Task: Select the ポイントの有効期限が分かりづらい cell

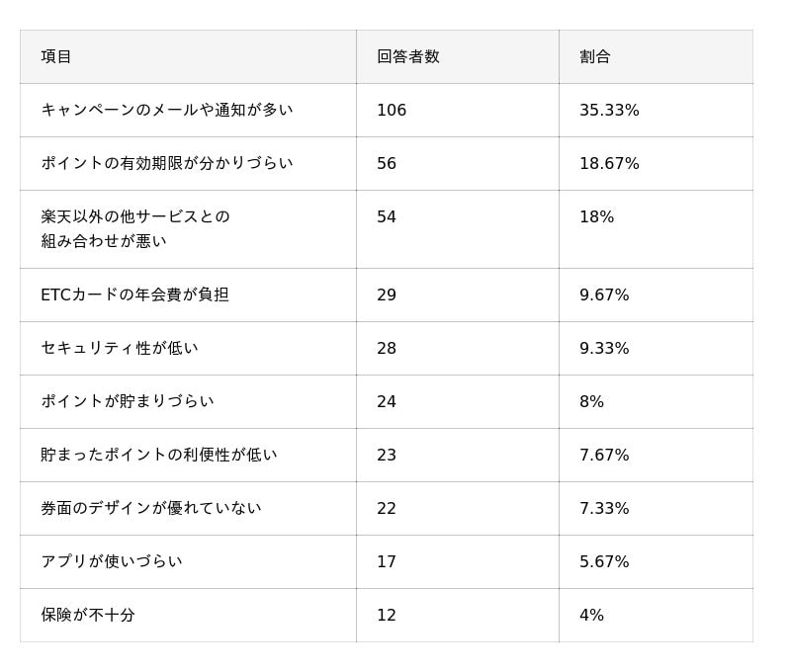Action: tap(167, 164)
